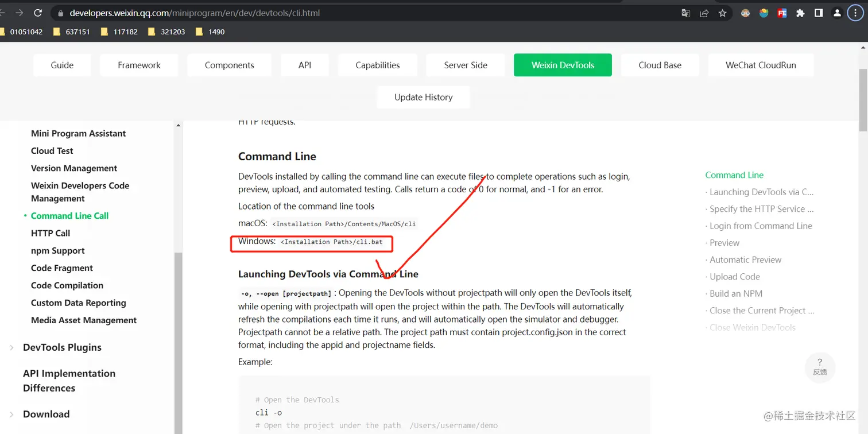Open the Google Translate page icon
This screenshot has height=434, width=868.
(x=685, y=13)
